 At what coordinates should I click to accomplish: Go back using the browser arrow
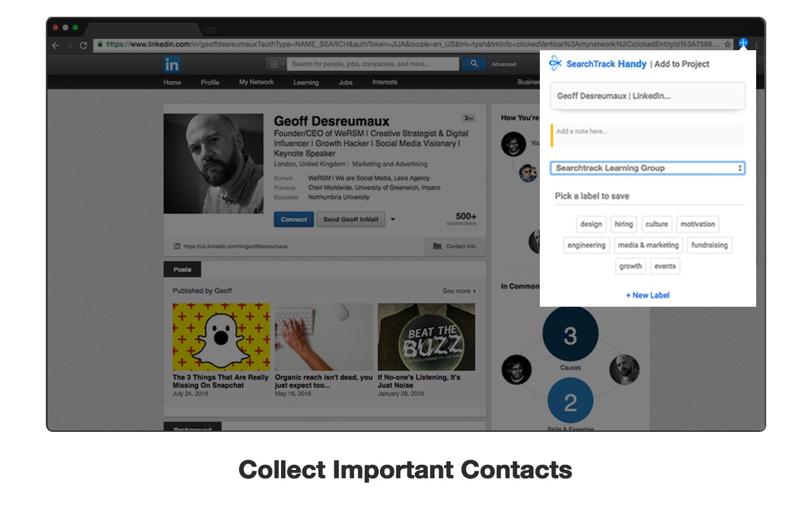tap(55, 45)
